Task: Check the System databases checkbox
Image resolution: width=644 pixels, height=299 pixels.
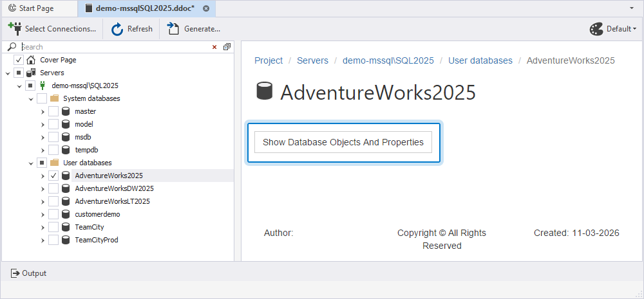Action: point(42,99)
